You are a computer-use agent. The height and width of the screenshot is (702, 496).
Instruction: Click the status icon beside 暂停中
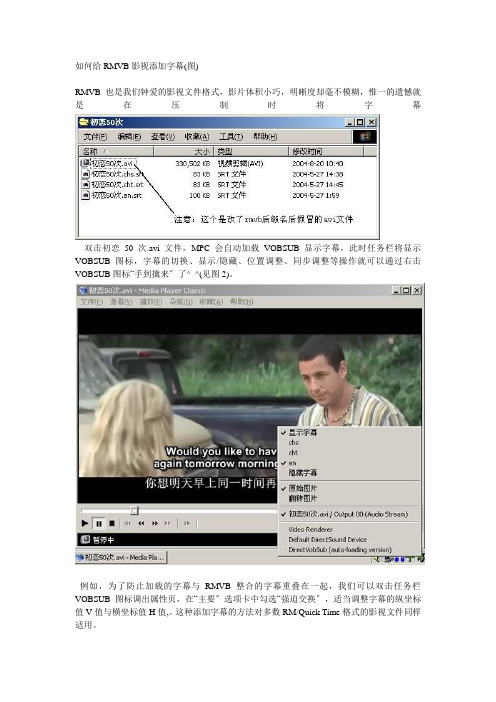pos(85,539)
